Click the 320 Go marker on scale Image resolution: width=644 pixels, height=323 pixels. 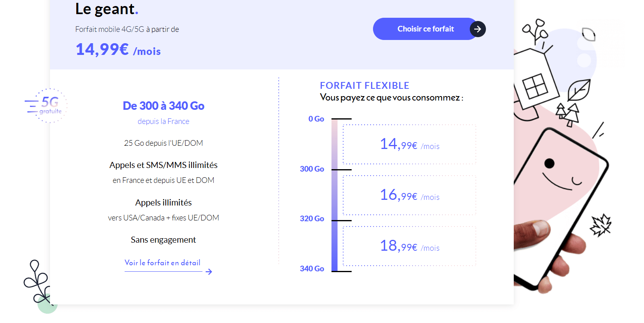312,219
